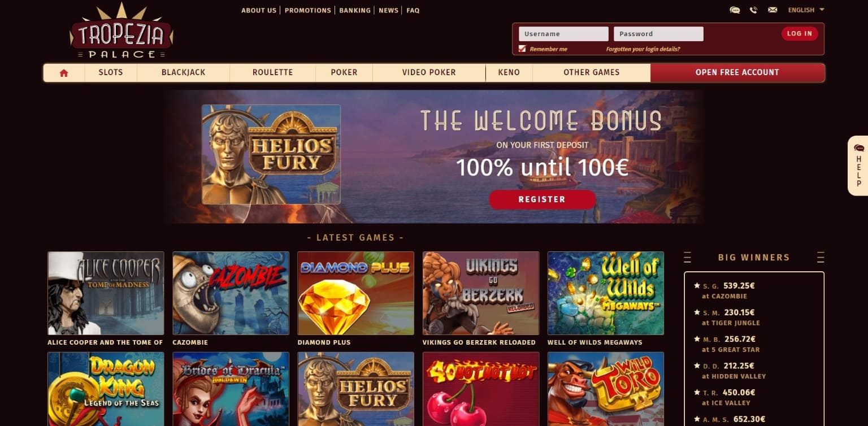Click the red Register button on banner
The width and height of the screenshot is (868, 426).
(542, 199)
